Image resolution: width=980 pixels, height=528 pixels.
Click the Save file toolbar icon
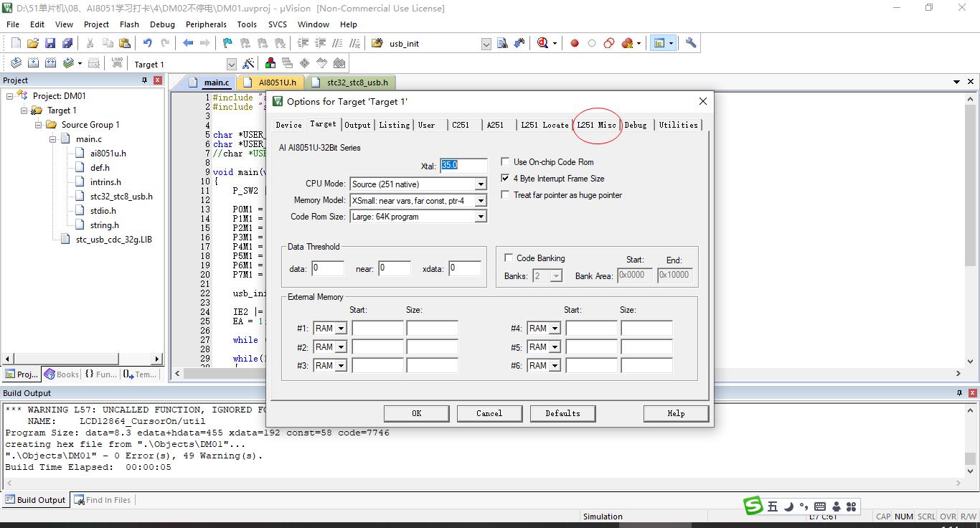point(50,43)
